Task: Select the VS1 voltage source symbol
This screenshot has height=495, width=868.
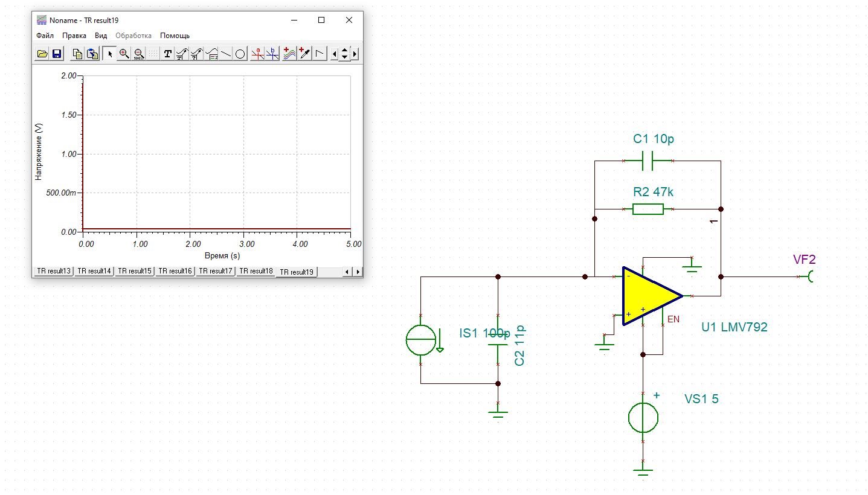Action: pyautogui.click(x=643, y=418)
